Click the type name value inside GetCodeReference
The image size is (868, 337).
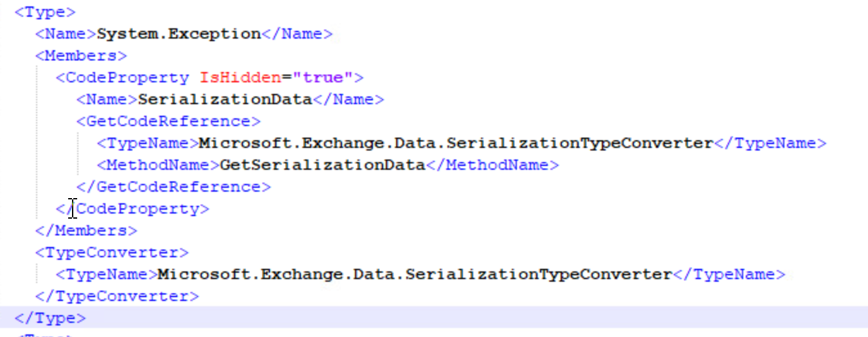[456, 143]
